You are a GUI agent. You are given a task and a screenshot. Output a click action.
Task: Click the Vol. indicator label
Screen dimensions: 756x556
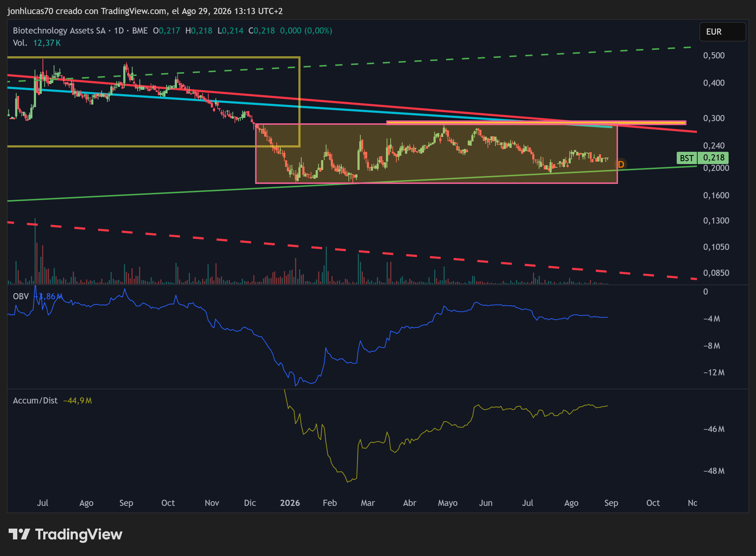(20, 43)
